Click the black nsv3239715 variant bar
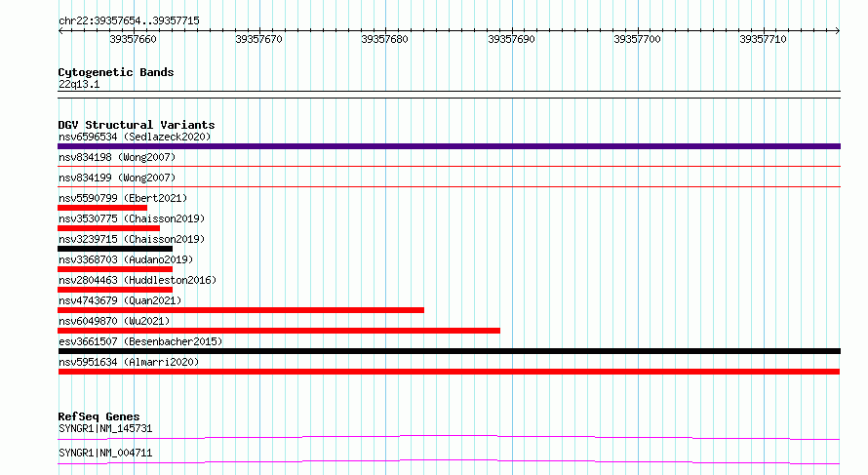The width and height of the screenshot is (868, 475). [115, 249]
